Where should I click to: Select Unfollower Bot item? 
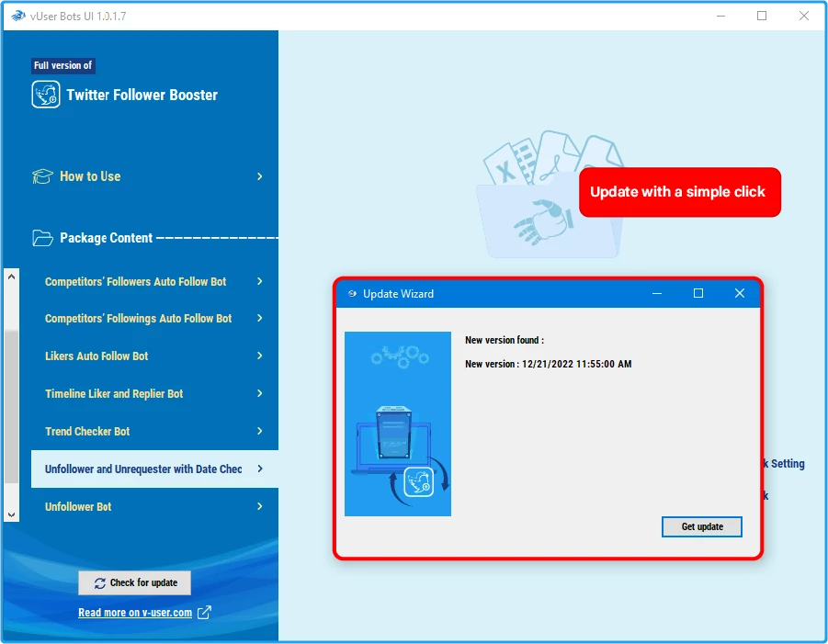coord(154,507)
